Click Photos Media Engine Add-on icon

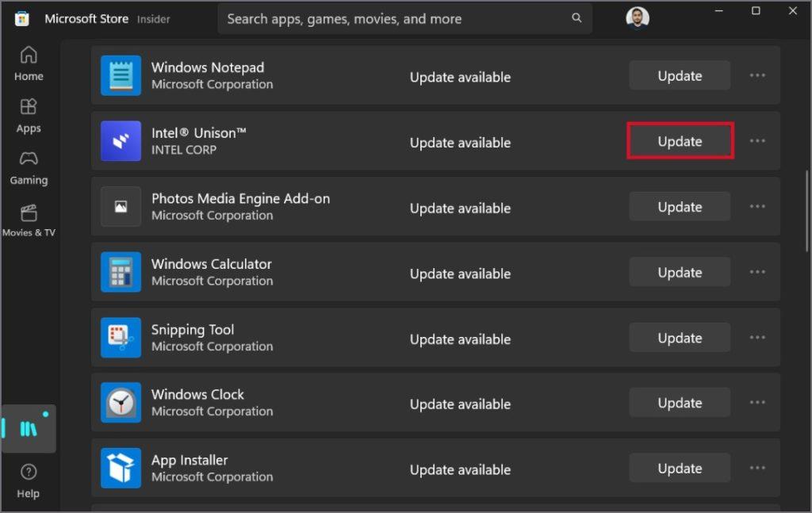(121, 206)
